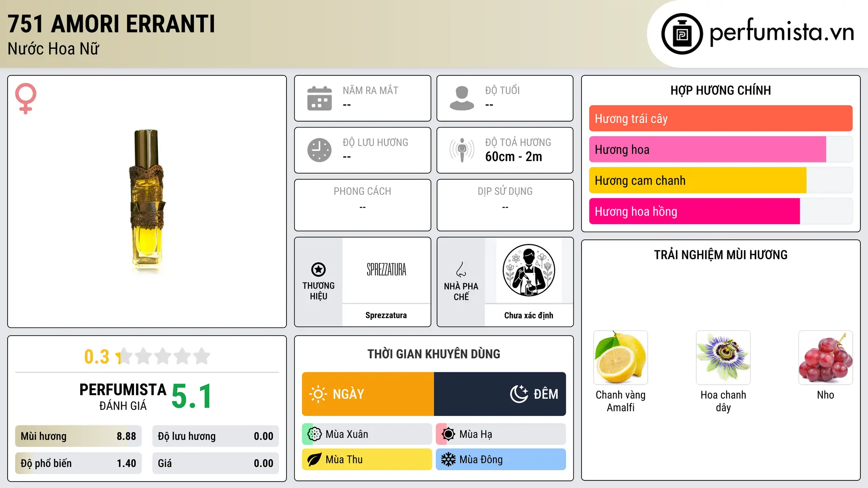Click the calendar icon for release year
The height and width of the screenshot is (488, 868).
pos(320,98)
